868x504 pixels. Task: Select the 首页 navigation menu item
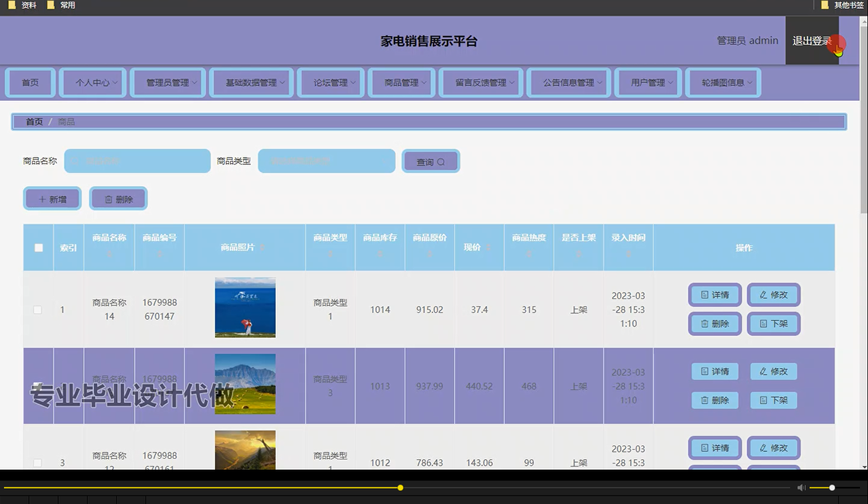click(x=30, y=82)
